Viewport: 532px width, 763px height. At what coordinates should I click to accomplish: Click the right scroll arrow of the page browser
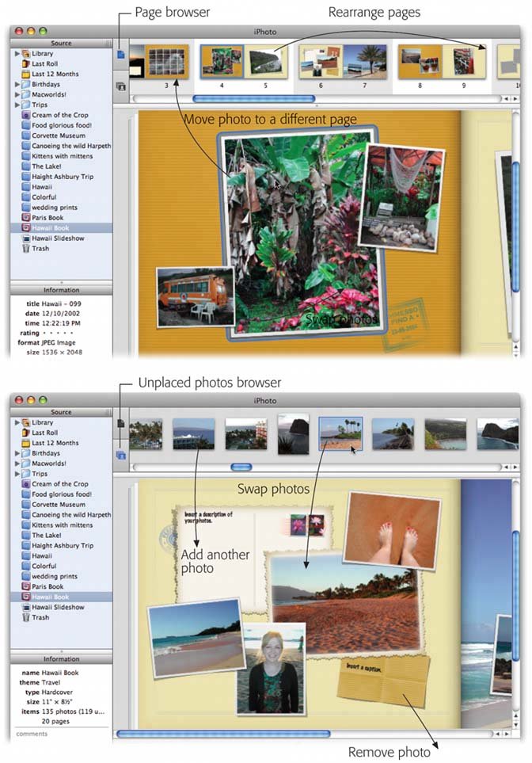[515, 99]
